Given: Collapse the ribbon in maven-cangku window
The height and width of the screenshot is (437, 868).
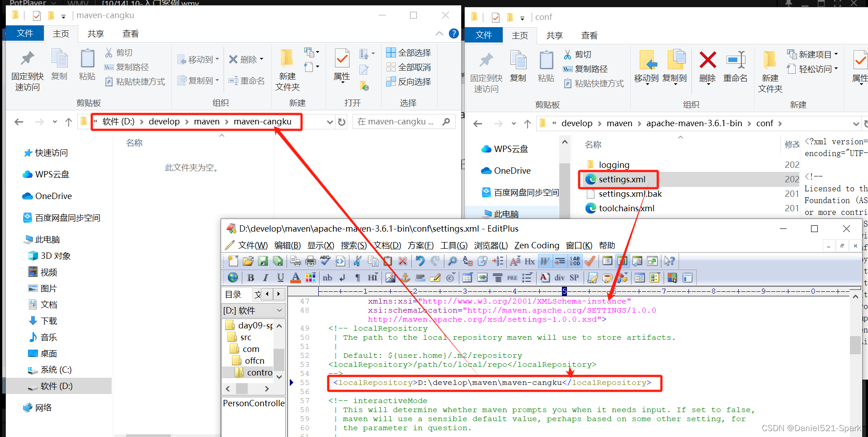Looking at the screenshot, I should pos(439,33).
